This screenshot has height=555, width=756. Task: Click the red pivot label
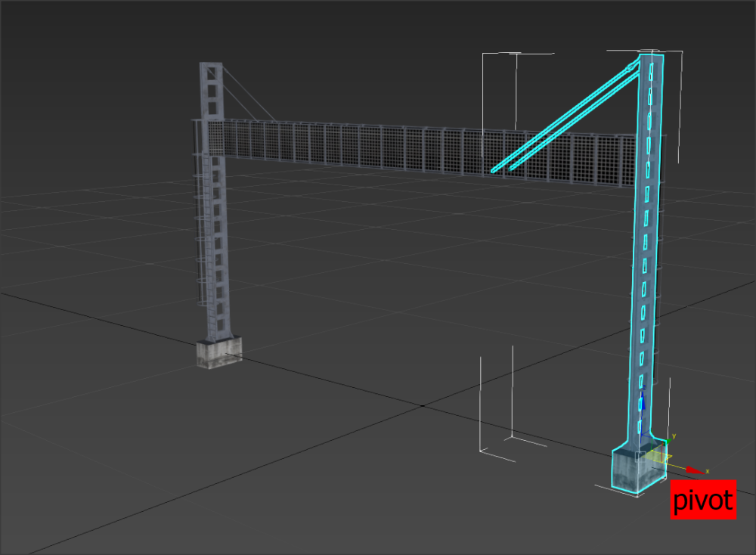pos(703,500)
